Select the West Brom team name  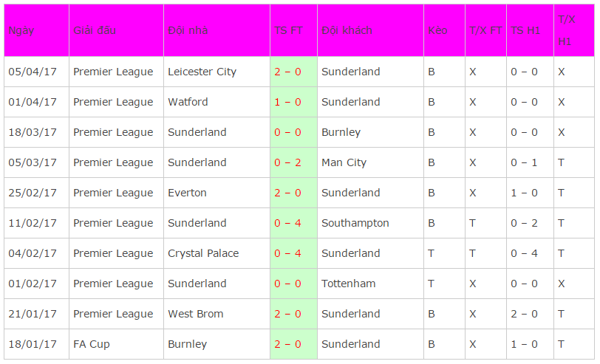coord(196,314)
